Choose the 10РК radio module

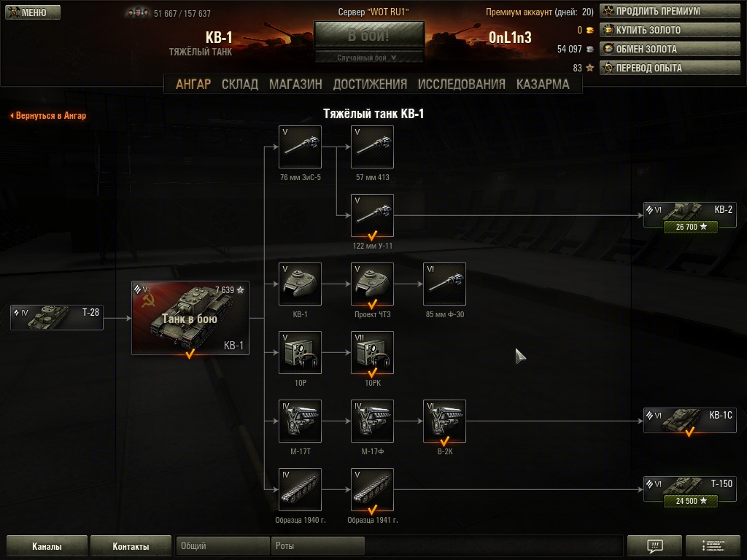pyautogui.click(x=372, y=352)
